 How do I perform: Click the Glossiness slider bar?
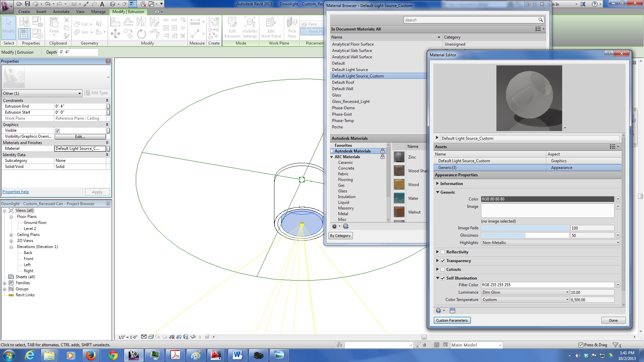(525, 235)
